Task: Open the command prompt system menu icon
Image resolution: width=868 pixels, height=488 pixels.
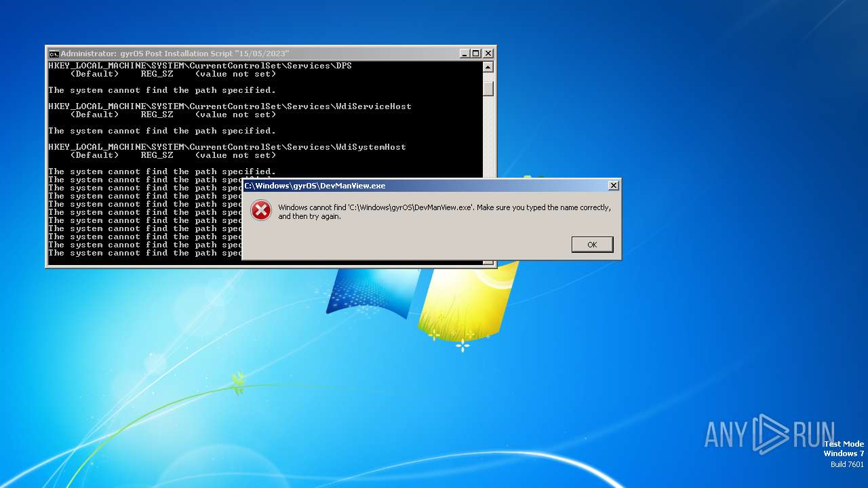Action: coord(54,54)
